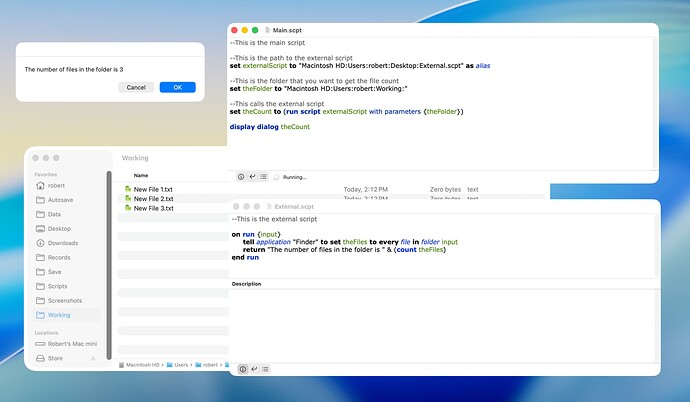
Task: Click the 'set theFolder to' line in Main script
Action: click(x=319, y=88)
